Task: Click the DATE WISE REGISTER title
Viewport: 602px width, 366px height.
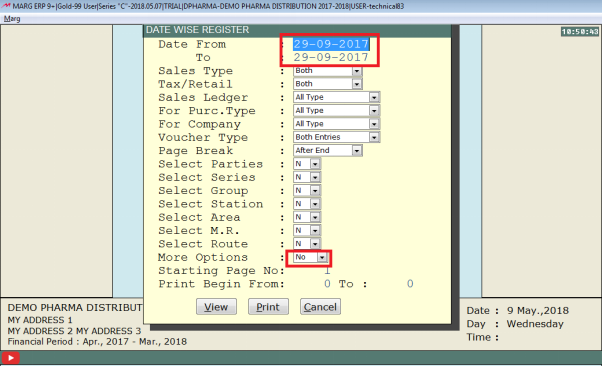Action: (x=197, y=30)
